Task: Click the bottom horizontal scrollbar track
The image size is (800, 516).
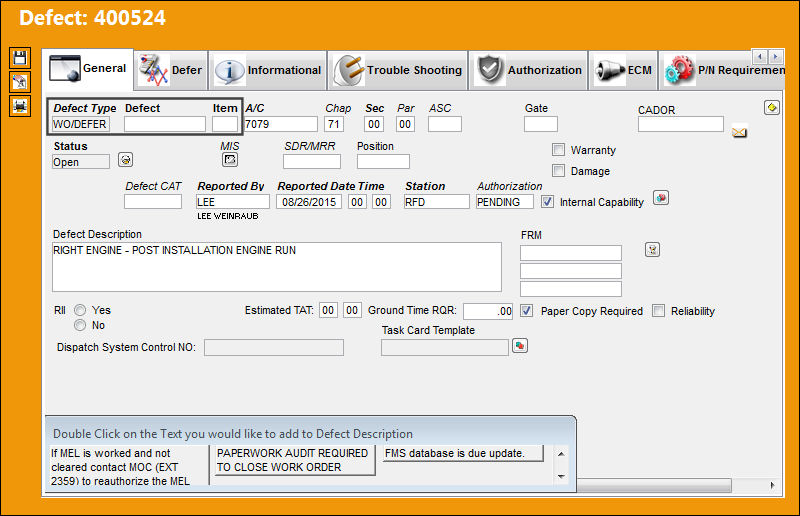Action: tap(654, 485)
